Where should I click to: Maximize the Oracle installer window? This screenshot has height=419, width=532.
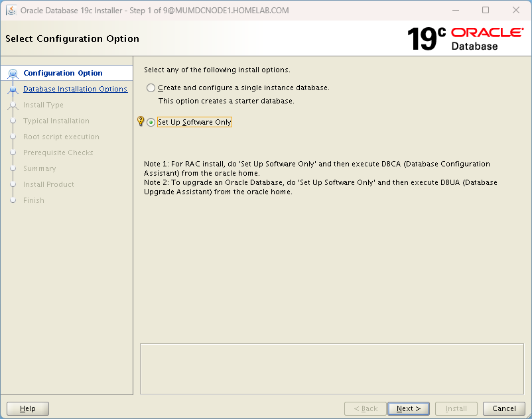486,11
